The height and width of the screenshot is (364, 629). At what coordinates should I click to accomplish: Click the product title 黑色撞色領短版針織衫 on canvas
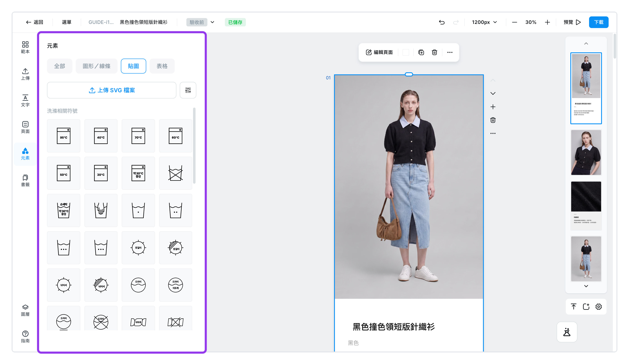click(393, 327)
